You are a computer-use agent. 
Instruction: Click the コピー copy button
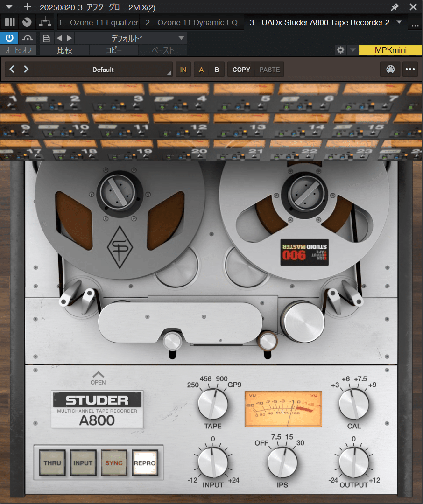tap(113, 50)
